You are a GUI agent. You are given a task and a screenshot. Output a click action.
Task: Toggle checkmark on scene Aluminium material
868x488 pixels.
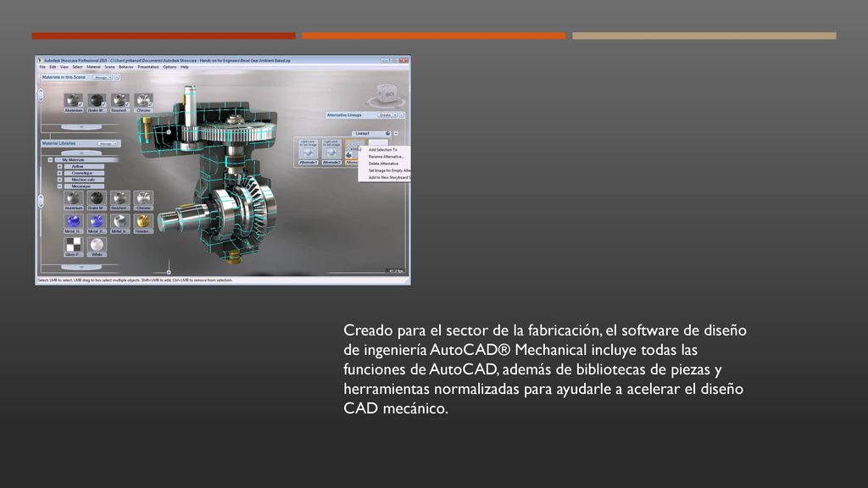pos(81,104)
